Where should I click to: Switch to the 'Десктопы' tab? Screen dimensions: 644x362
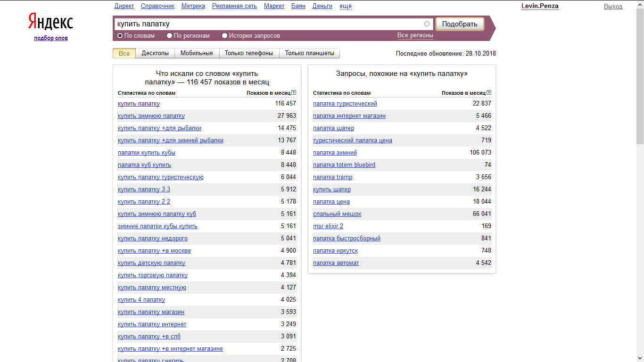155,53
